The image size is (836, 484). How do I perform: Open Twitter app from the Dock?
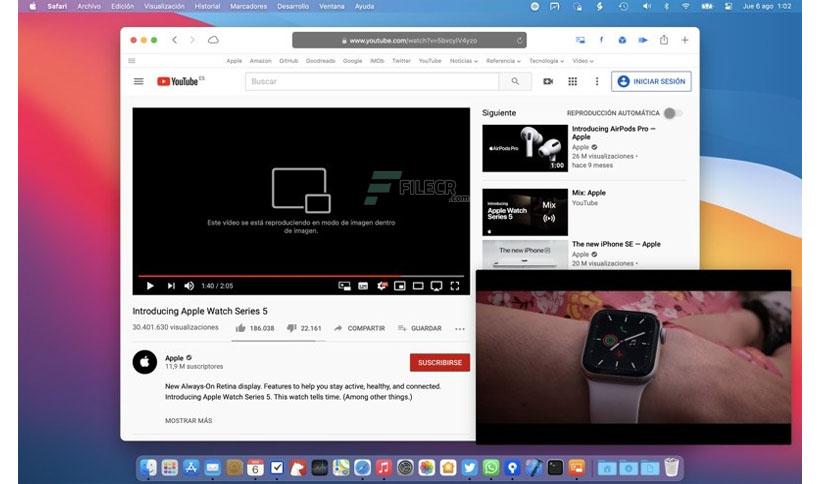469,468
